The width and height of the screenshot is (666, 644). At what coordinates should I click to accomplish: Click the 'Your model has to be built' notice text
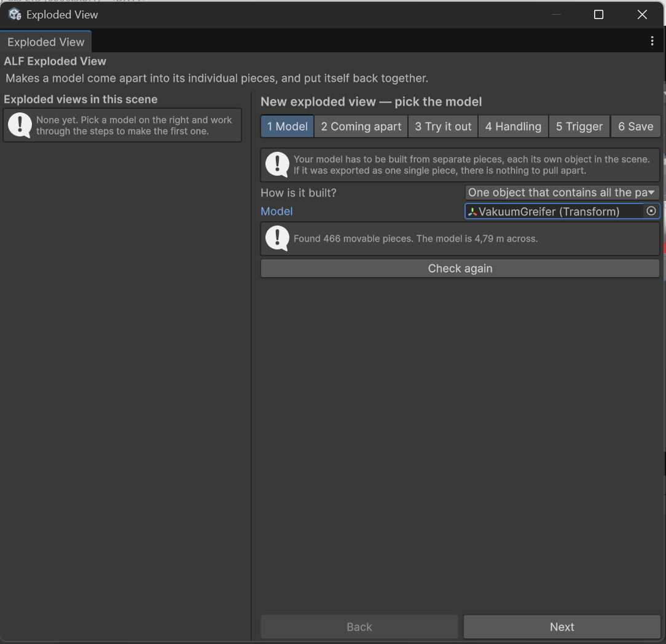(x=471, y=165)
